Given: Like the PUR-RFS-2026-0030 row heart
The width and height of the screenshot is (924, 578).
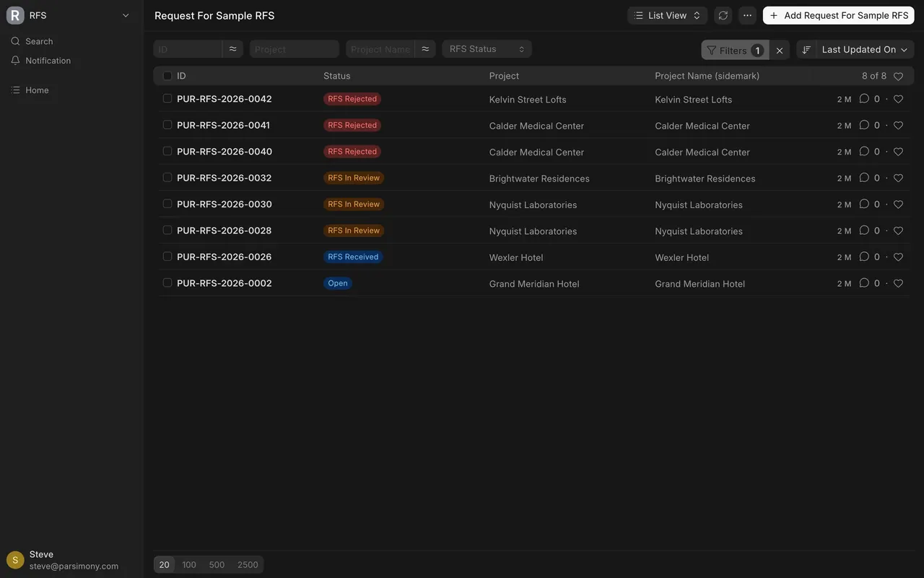Looking at the screenshot, I should pos(898,204).
